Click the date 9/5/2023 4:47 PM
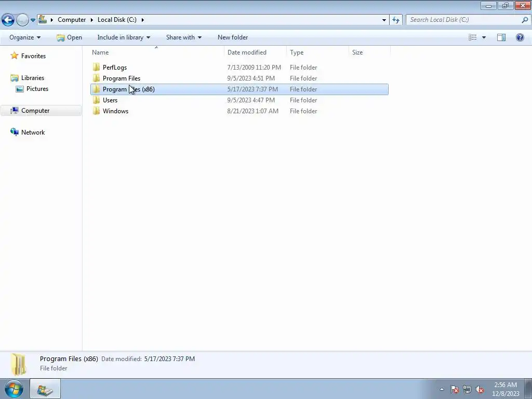 pos(251,100)
